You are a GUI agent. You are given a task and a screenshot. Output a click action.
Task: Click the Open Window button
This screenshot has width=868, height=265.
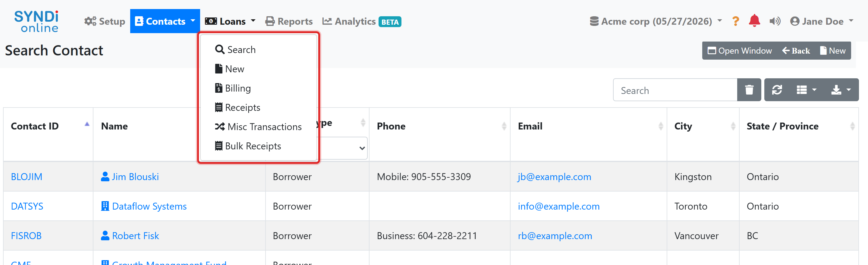[x=740, y=51]
